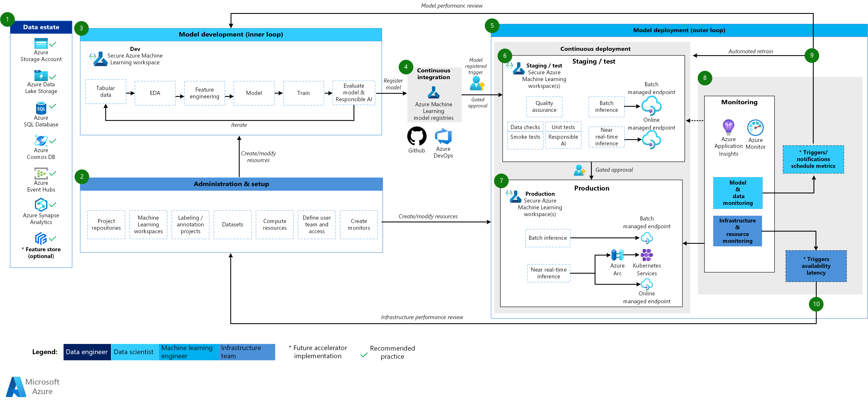Click the Continuous deployment heading
Image resolution: width=868 pixels, height=400 pixels.
click(595, 49)
